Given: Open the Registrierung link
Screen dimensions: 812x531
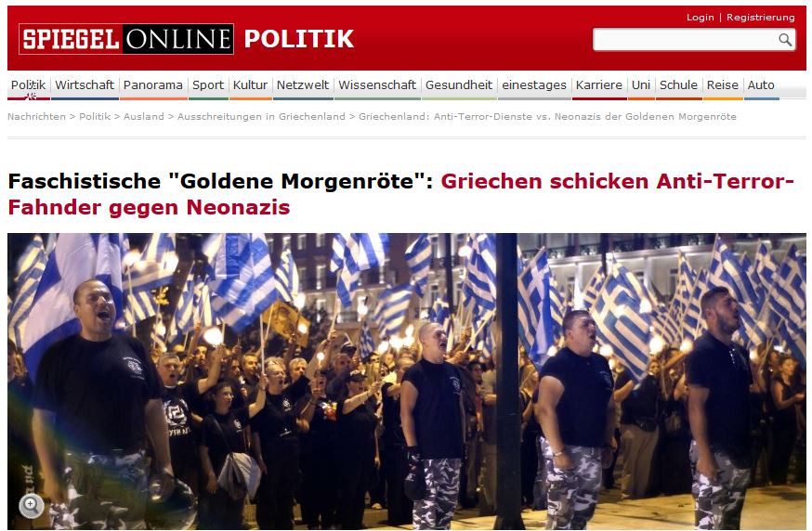Looking at the screenshot, I should (760, 17).
